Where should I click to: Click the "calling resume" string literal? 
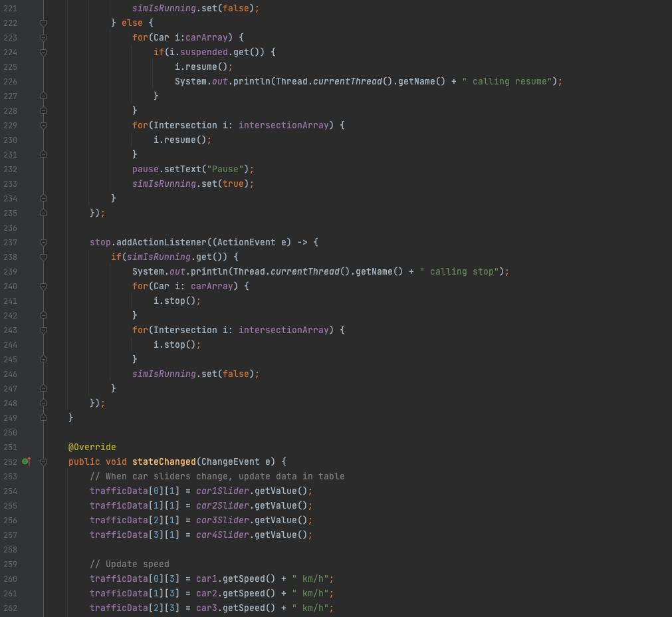tap(507, 82)
